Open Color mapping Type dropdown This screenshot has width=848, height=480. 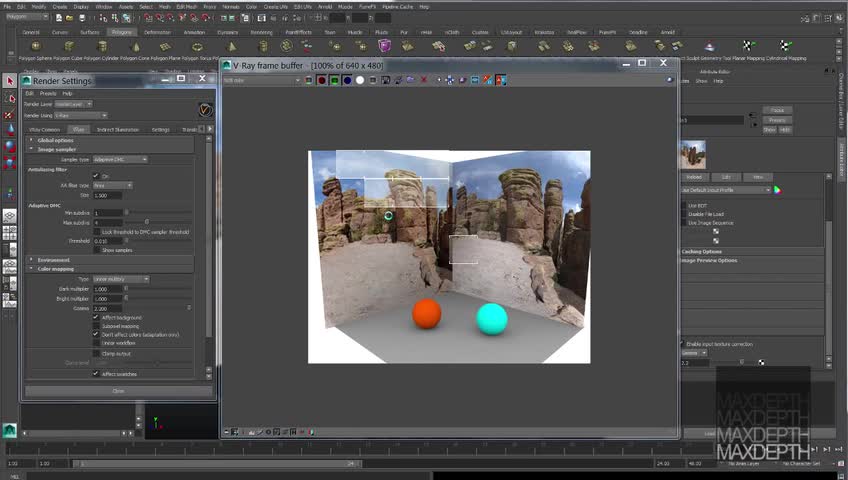coord(121,279)
